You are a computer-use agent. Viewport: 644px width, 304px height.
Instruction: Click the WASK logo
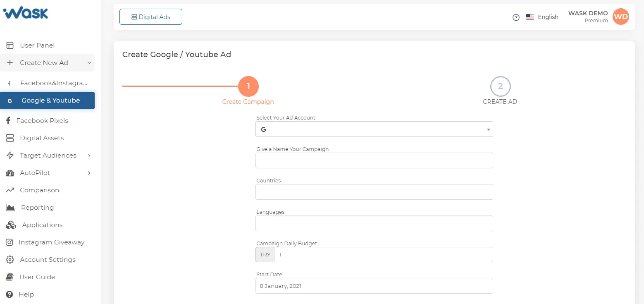tap(26, 13)
